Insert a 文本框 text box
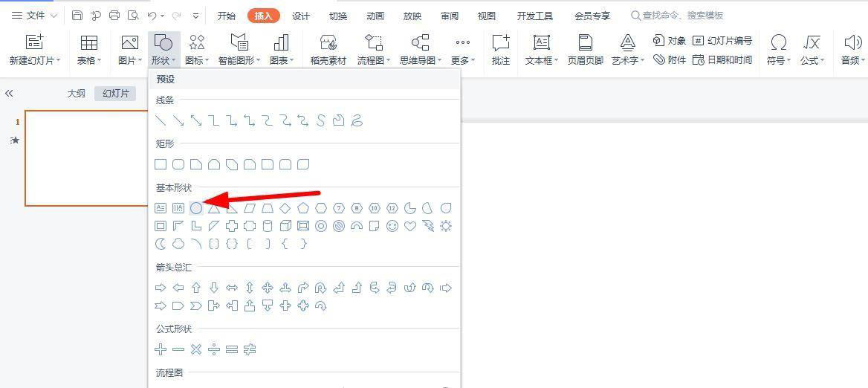 point(542,49)
